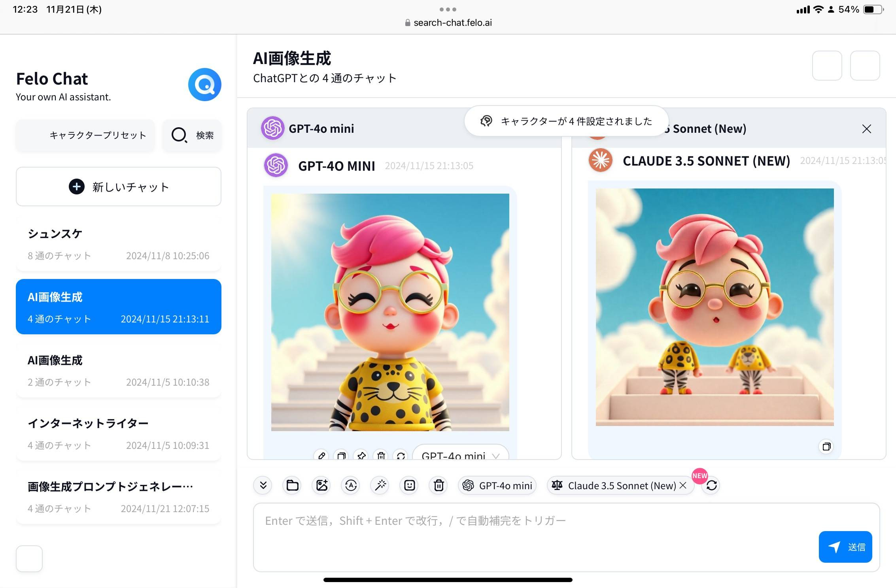This screenshot has height=588, width=896.
Task: Click the Felo search logo icon
Action: 204,85
